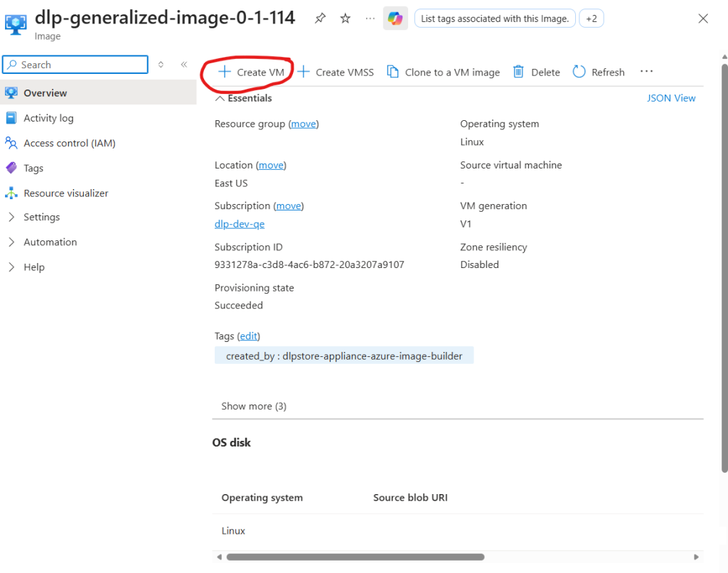The height and width of the screenshot is (573, 728).
Task: Edit tags via the edit link
Action: coord(249,336)
